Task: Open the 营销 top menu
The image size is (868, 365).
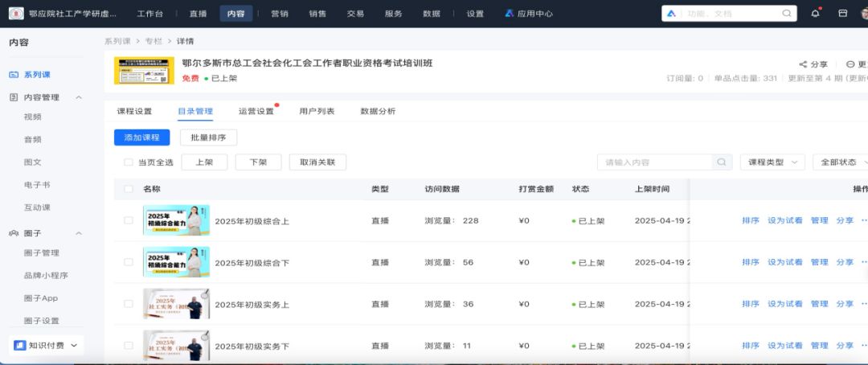Action: 280,14
